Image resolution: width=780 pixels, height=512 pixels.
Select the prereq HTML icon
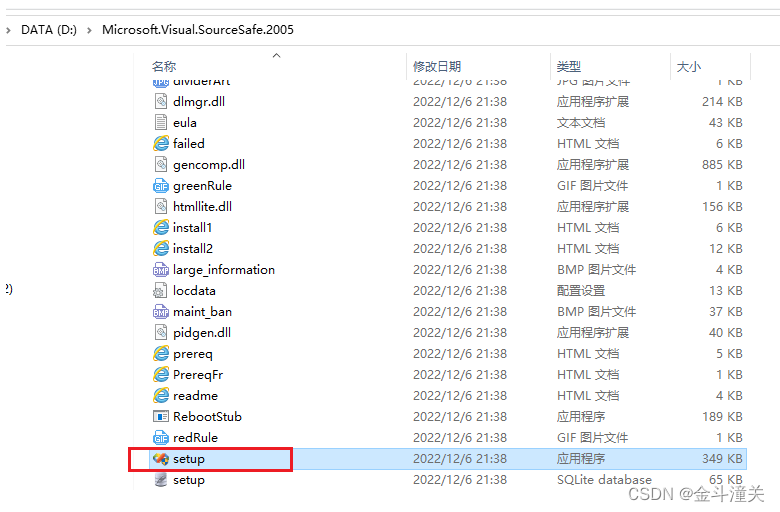point(161,354)
